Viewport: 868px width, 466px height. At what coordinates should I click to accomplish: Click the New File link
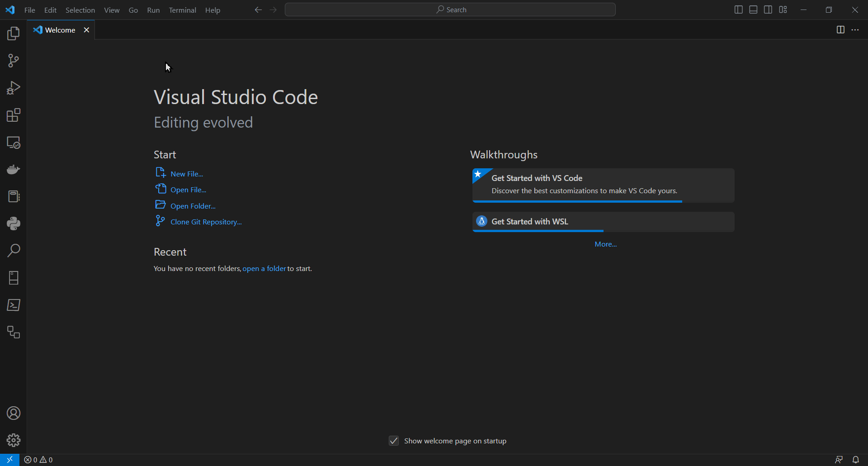point(187,174)
